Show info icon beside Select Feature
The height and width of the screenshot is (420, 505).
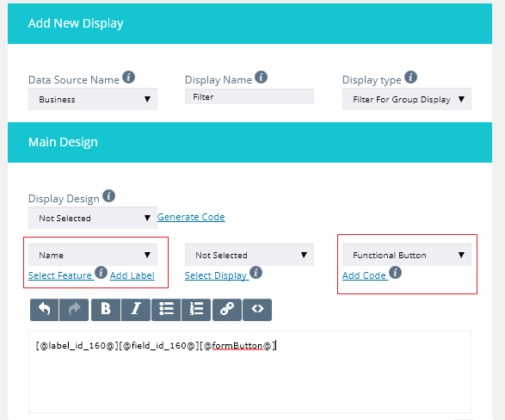102,273
